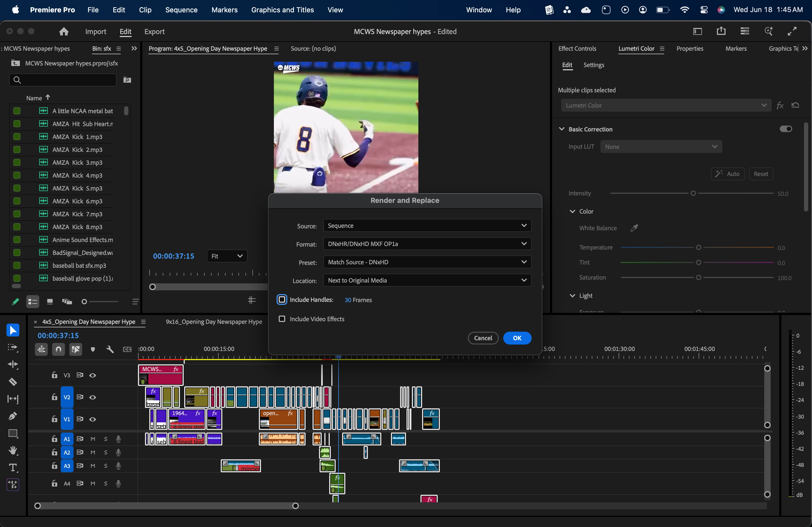Click OK in Render and Replace
Image resolution: width=812 pixels, height=527 pixels.
[517, 338]
